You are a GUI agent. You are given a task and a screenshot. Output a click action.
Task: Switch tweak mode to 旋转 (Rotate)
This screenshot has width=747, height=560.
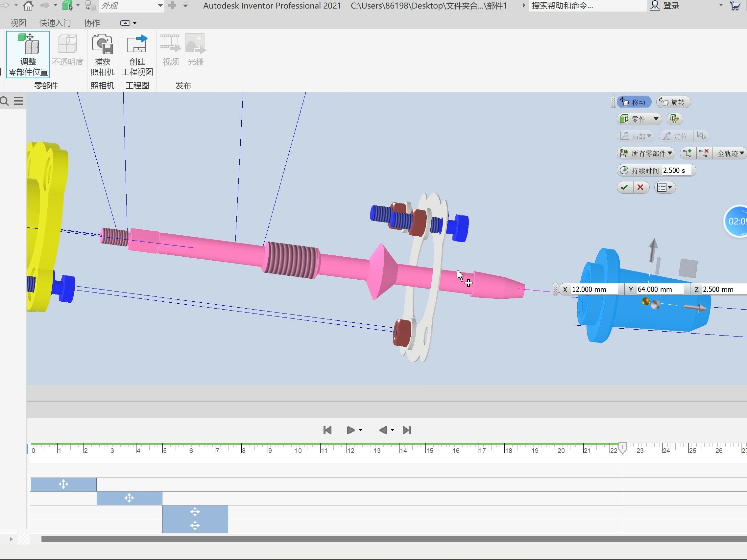pos(673,102)
